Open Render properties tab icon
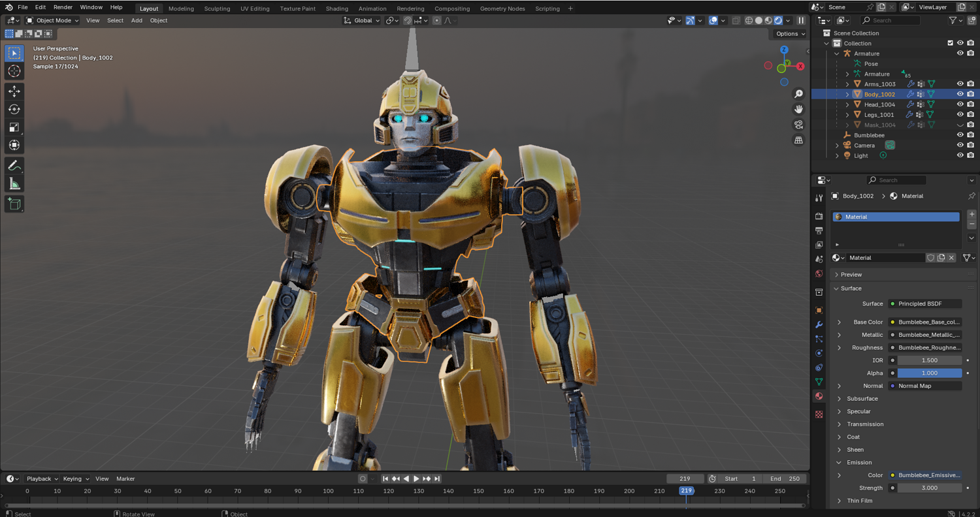 pos(819,216)
